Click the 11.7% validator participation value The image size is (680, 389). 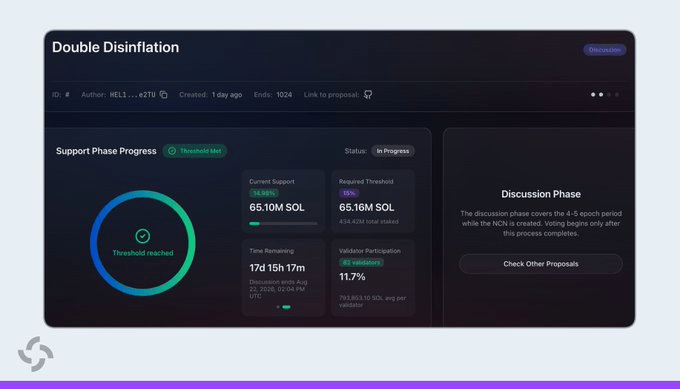[352, 277]
